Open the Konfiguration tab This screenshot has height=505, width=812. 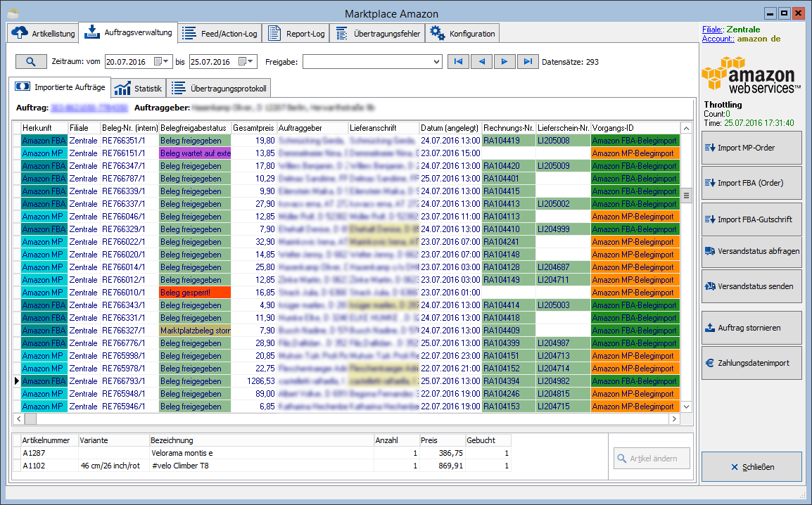click(462, 34)
